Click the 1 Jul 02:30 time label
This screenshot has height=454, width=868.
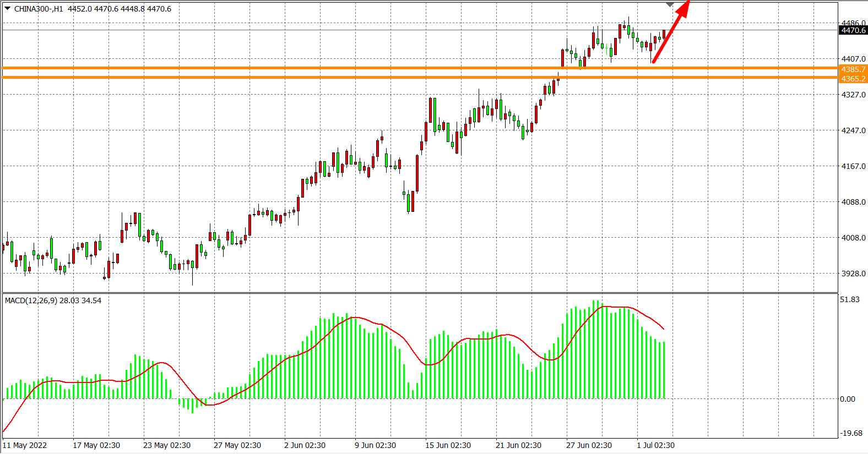tap(655, 445)
